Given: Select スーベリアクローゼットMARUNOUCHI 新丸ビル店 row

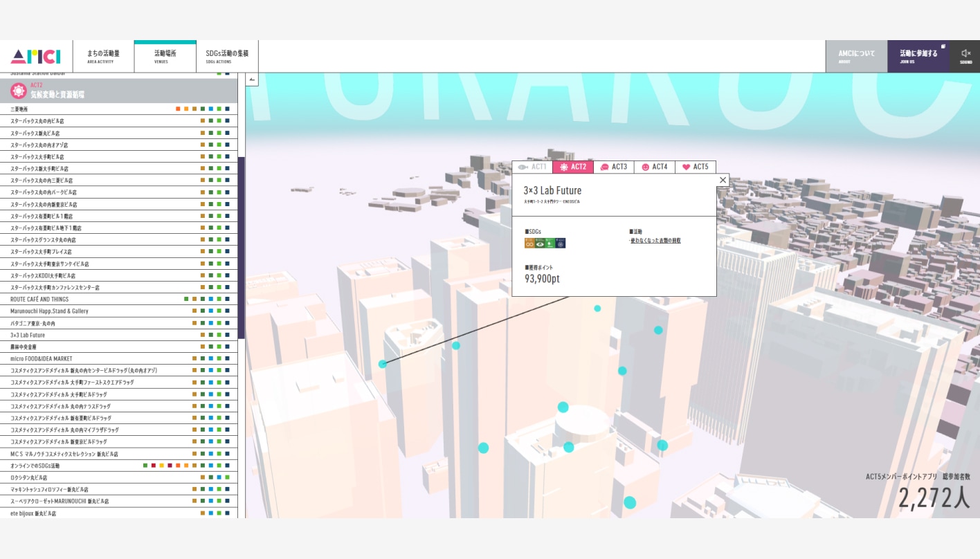Looking at the screenshot, I should tap(119, 501).
